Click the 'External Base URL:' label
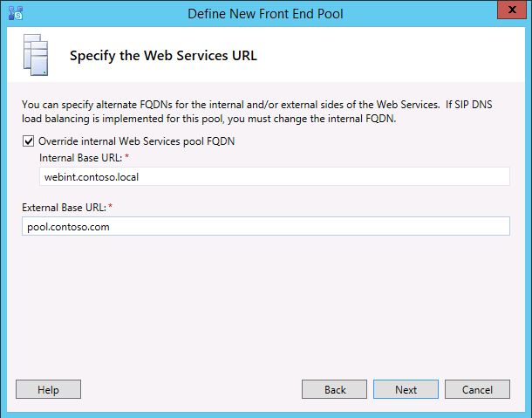The height and width of the screenshot is (418, 532). pos(65,208)
